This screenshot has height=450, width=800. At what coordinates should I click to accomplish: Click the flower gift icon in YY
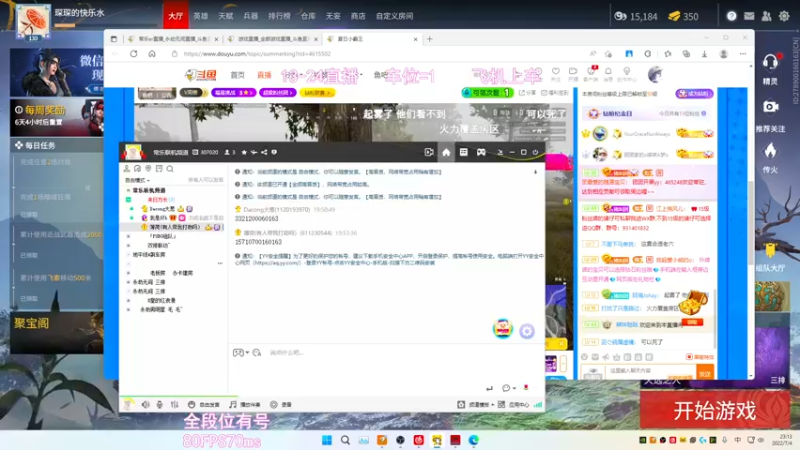526,388
